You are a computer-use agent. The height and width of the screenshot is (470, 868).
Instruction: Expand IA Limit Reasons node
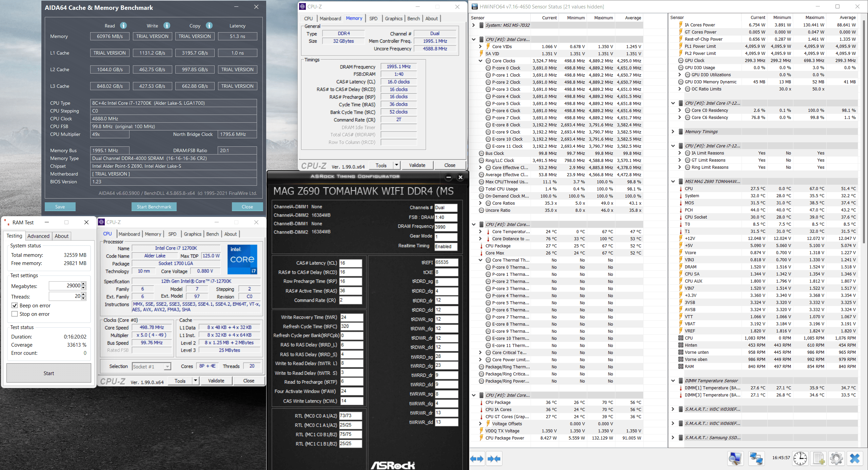680,153
